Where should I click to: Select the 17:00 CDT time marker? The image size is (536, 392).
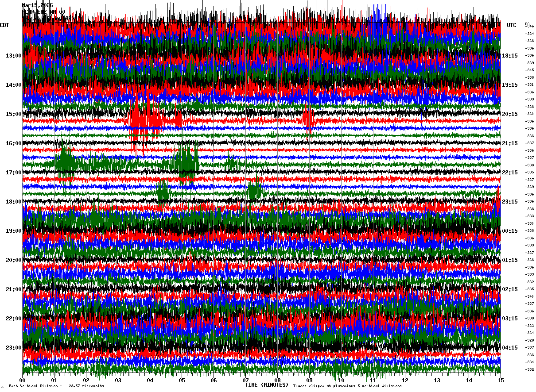coord(14,173)
